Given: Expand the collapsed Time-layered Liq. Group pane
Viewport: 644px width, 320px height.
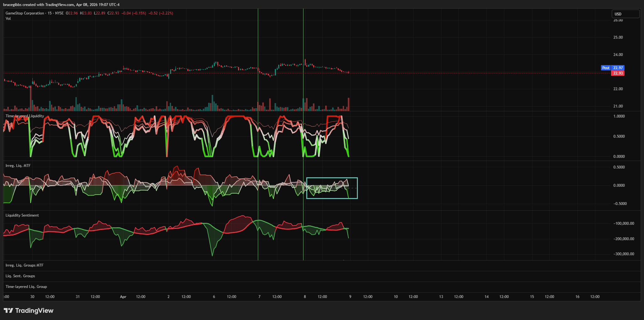Looking at the screenshot, I should pos(26,287).
